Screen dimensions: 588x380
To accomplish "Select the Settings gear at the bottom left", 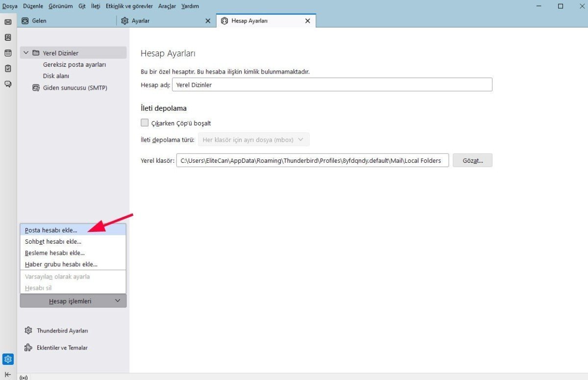I will pyautogui.click(x=8, y=359).
